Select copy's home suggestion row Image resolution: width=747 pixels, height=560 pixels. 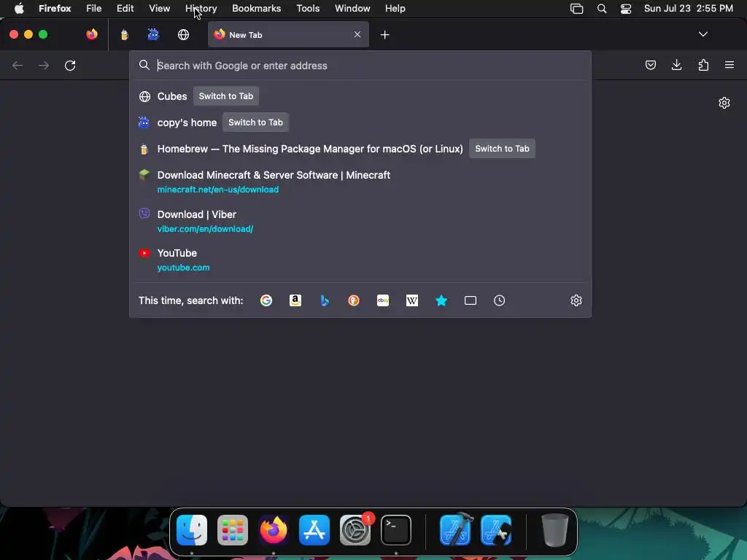(x=360, y=122)
